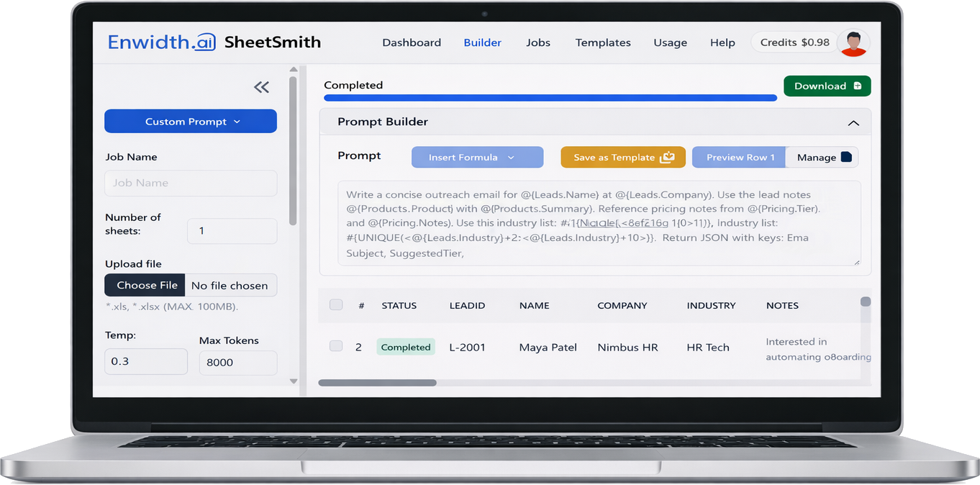980x485 pixels.
Task: Click the Enwidth.ai SheetSmith logo
Action: pyautogui.click(x=214, y=42)
